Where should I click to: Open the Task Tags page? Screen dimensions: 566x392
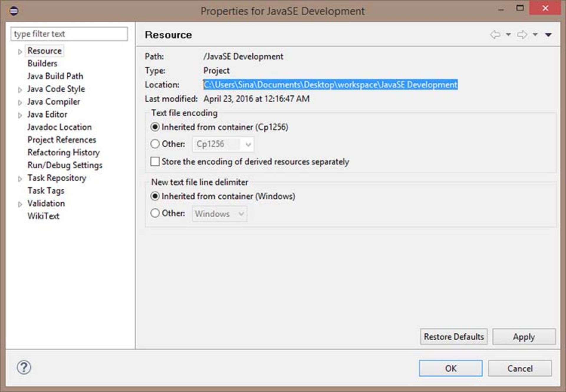(x=46, y=191)
